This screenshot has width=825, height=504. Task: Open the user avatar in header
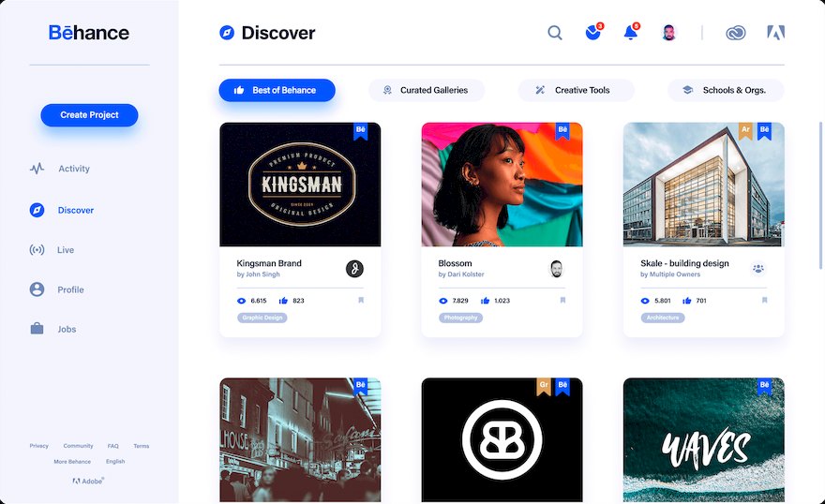tap(668, 33)
